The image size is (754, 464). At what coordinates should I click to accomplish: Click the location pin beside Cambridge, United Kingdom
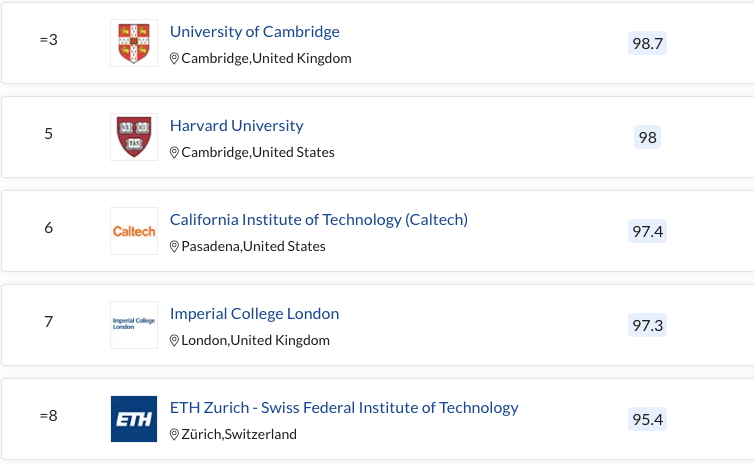[x=174, y=59]
